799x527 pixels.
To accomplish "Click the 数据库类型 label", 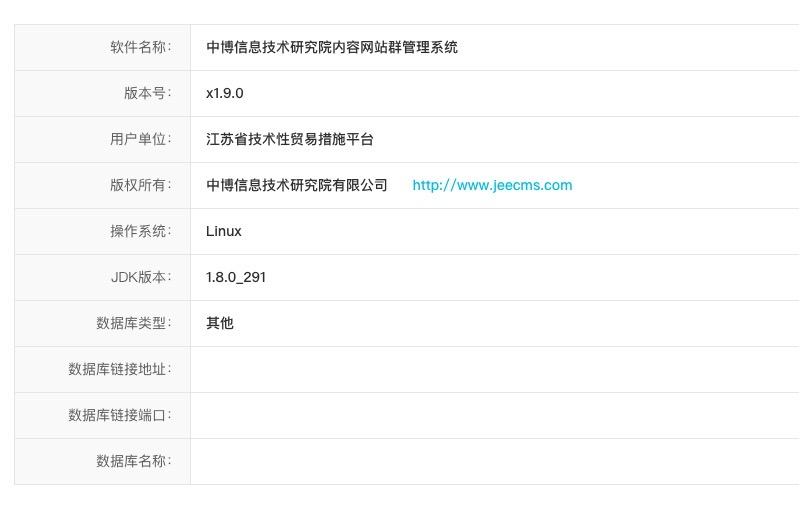I will click(x=134, y=323).
